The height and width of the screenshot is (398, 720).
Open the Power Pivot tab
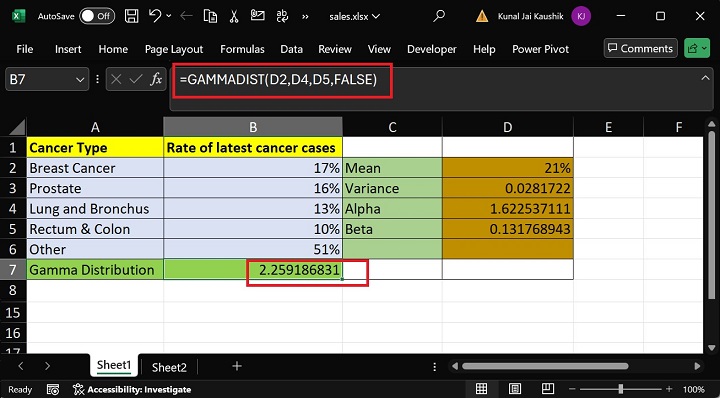[540, 49]
